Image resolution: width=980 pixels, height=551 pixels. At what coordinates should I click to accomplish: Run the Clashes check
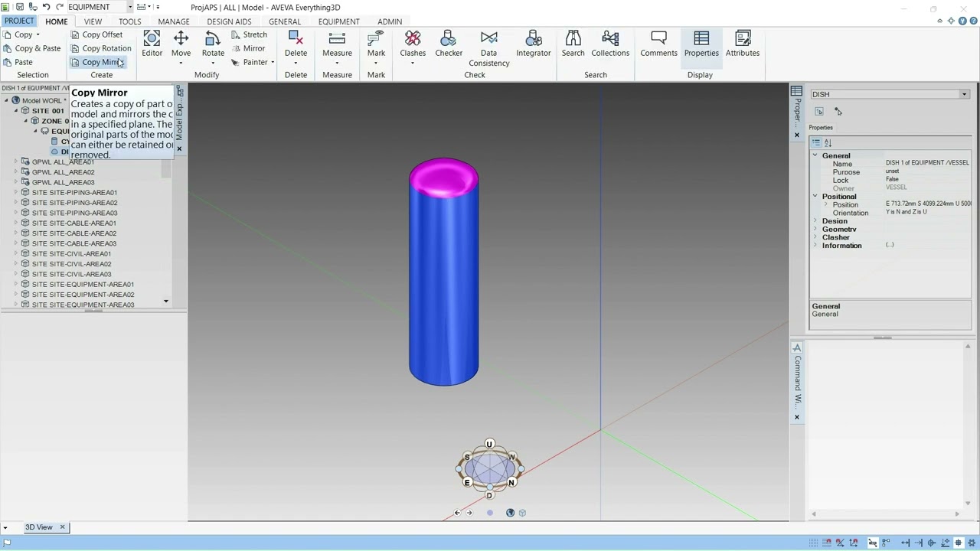pos(413,44)
